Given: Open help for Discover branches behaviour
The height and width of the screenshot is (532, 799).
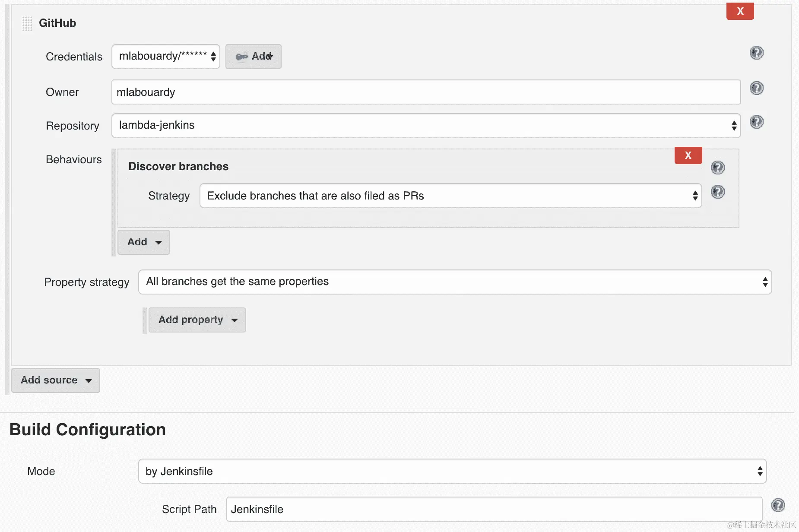Looking at the screenshot, I should [717, 168].
